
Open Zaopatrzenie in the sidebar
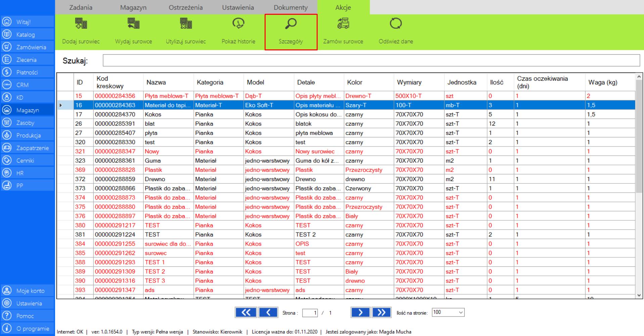(x=27, y=148)
